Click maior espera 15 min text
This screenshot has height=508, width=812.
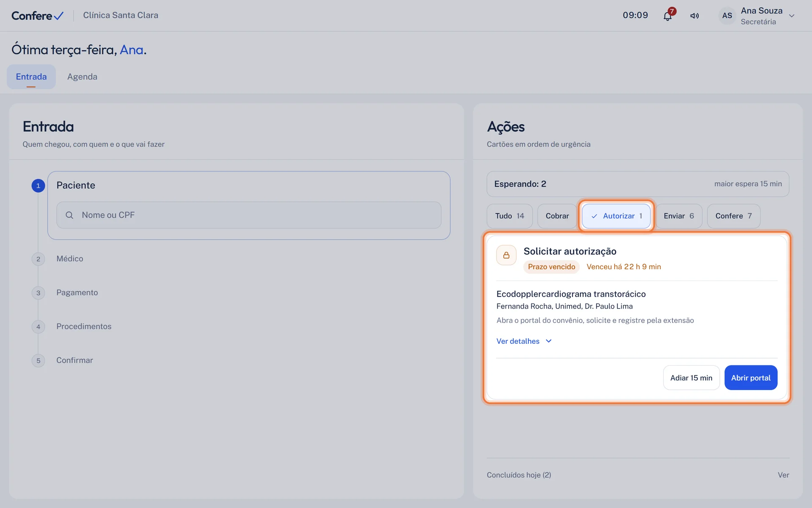(748, 184)
